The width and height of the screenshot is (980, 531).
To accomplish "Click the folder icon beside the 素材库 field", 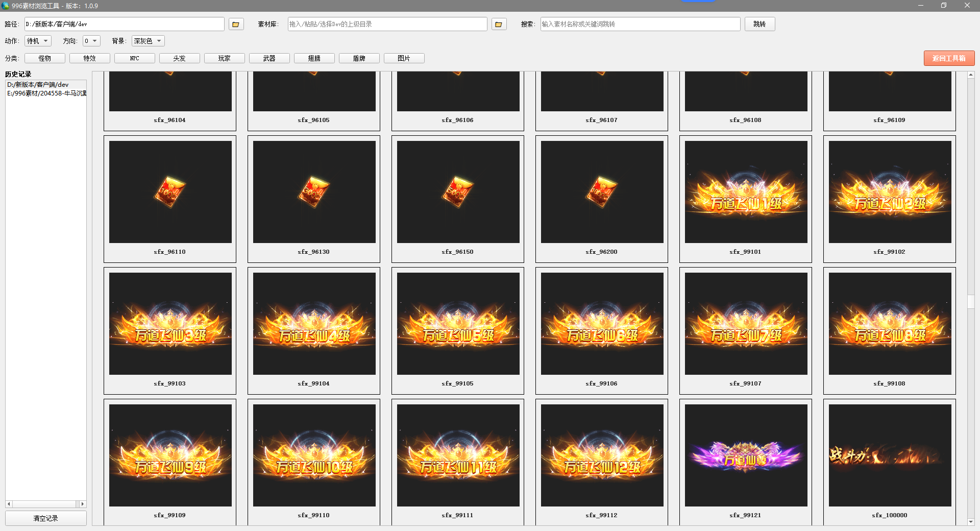I will (499, 24).
